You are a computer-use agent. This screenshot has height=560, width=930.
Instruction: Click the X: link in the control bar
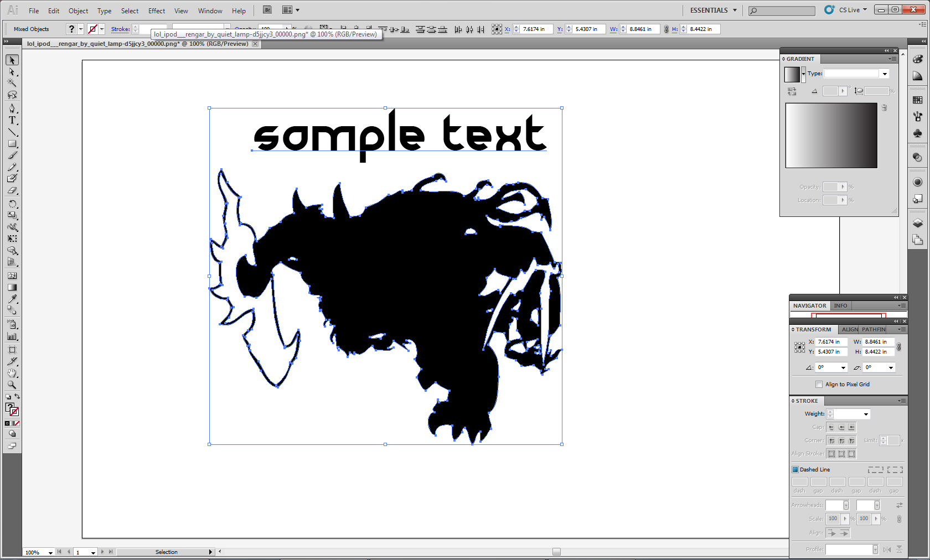click(x=507, y=29)
